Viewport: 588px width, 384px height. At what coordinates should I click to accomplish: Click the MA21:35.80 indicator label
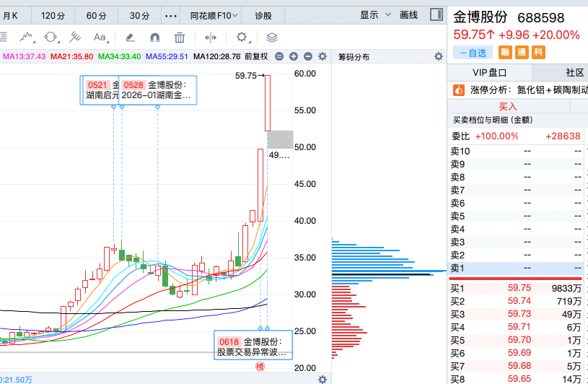point(71,56)
